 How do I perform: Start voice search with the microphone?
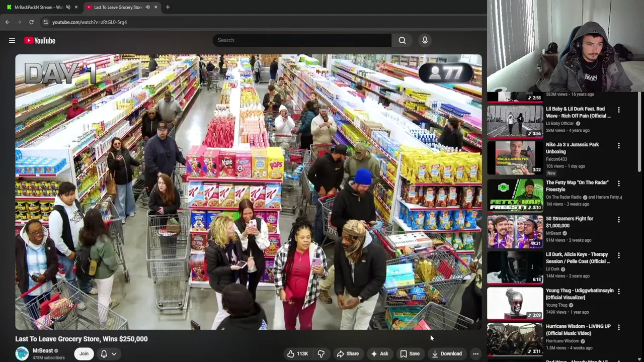pos(425,40)
